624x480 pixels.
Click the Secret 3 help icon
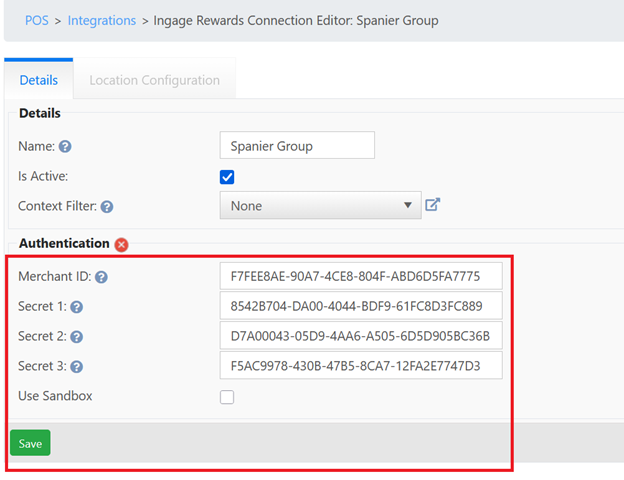click(x=76, y=367)
